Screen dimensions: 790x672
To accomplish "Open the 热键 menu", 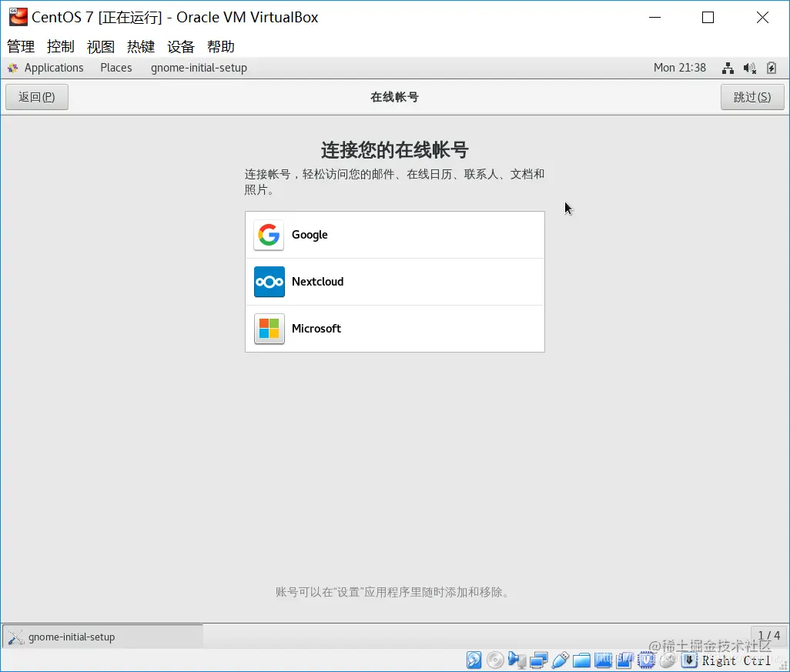I will click(141, 47).
